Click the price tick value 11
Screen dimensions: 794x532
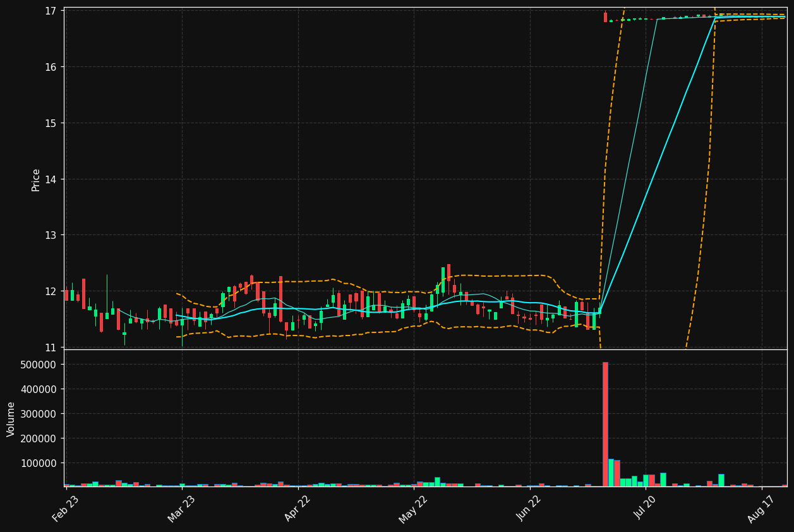(51, 348)
